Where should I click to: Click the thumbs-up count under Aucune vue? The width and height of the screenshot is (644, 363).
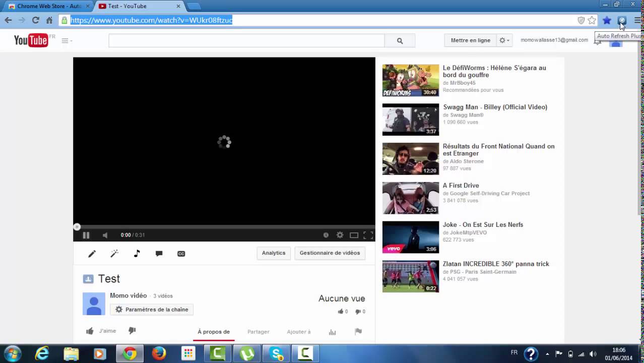343,312
